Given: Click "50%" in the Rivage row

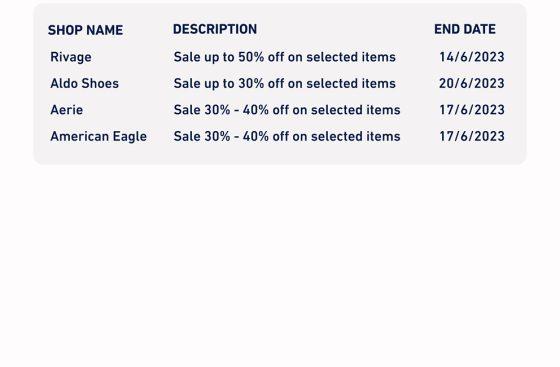Looking at the screenshot, I should [251, 57].
